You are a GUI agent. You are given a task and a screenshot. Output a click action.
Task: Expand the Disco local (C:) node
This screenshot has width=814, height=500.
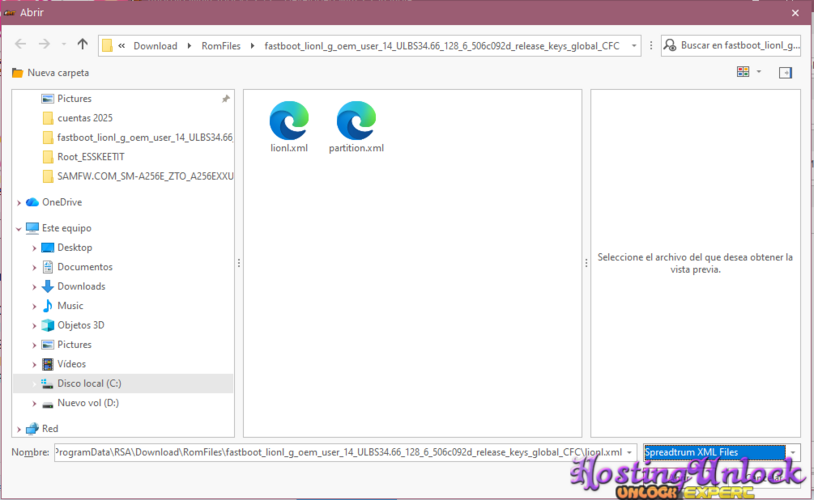pos(35,384)
